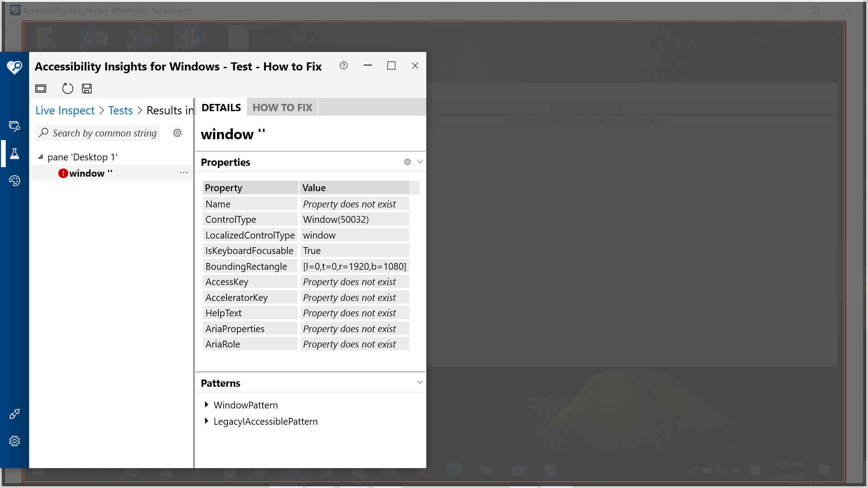This screenshot has height=488, width=868.
Task: Collapse the pane 'Desktop 1' tree node
Action: (41, 157)
